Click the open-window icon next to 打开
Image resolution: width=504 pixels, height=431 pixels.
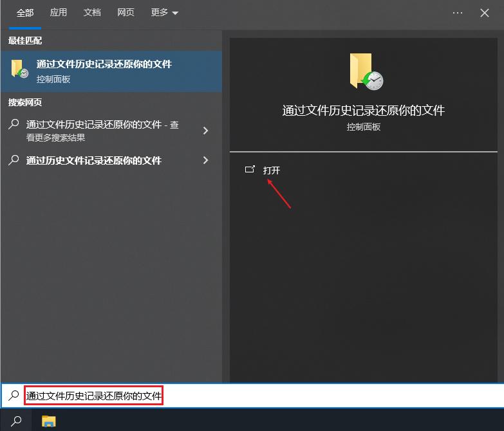250,169
